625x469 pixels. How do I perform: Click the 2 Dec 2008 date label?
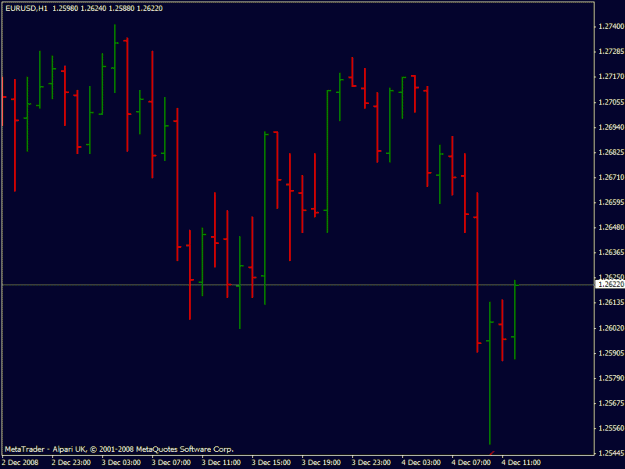(20, 462)
